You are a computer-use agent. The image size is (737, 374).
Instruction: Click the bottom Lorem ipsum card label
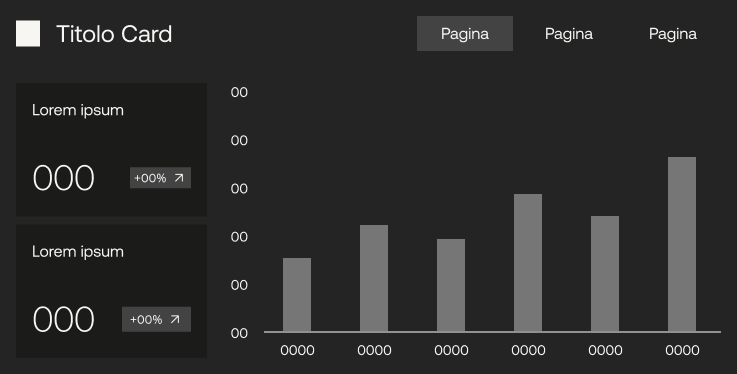coord(78,252)
